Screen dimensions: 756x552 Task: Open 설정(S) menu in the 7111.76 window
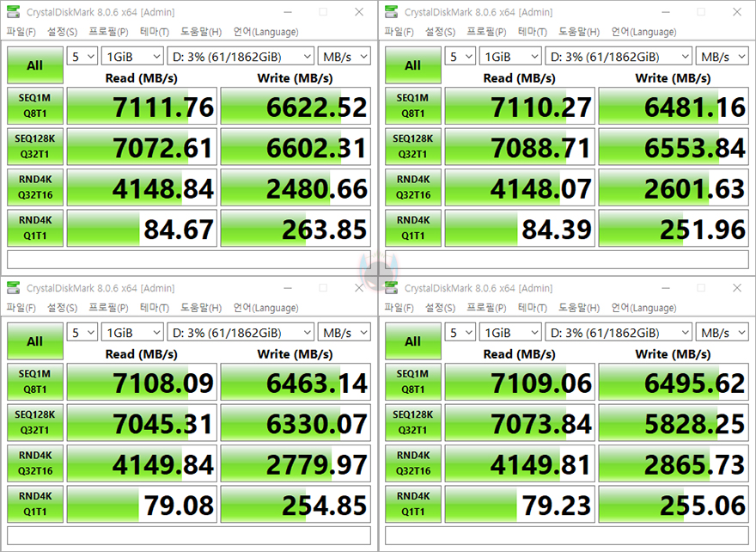coord(62,32)
